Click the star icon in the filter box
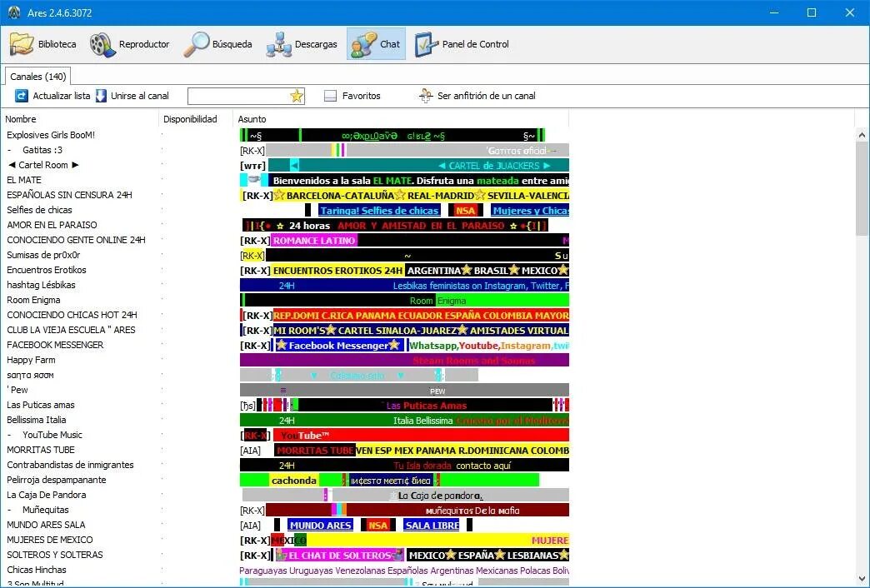The height and width of the screenshot is (588, 870). (x=297, y=96)
